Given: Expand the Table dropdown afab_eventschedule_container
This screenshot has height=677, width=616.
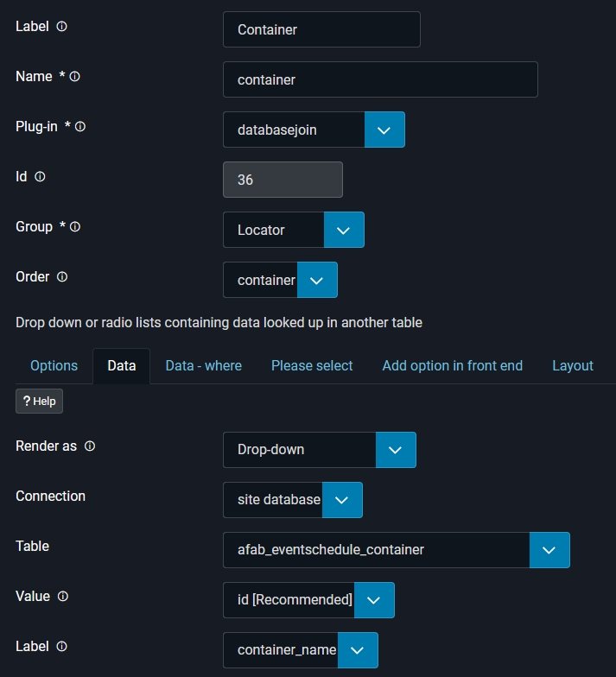Looking at the screenshot, I should tap(549, 550).
